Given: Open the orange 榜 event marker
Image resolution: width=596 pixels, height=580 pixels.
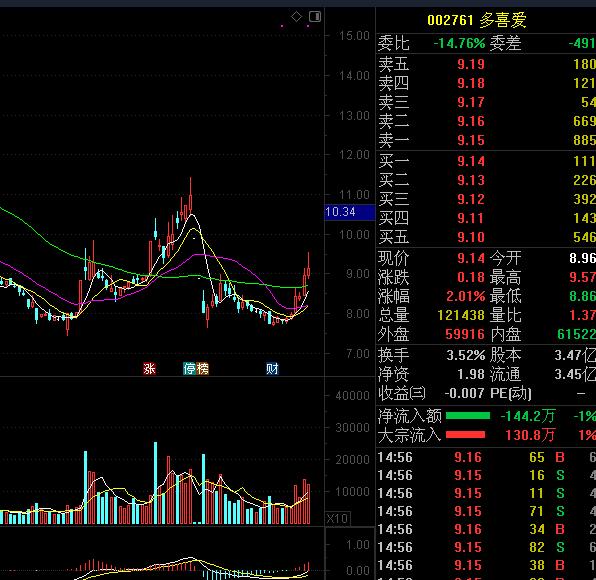Looking at the screenshot, I should (202, 368).
